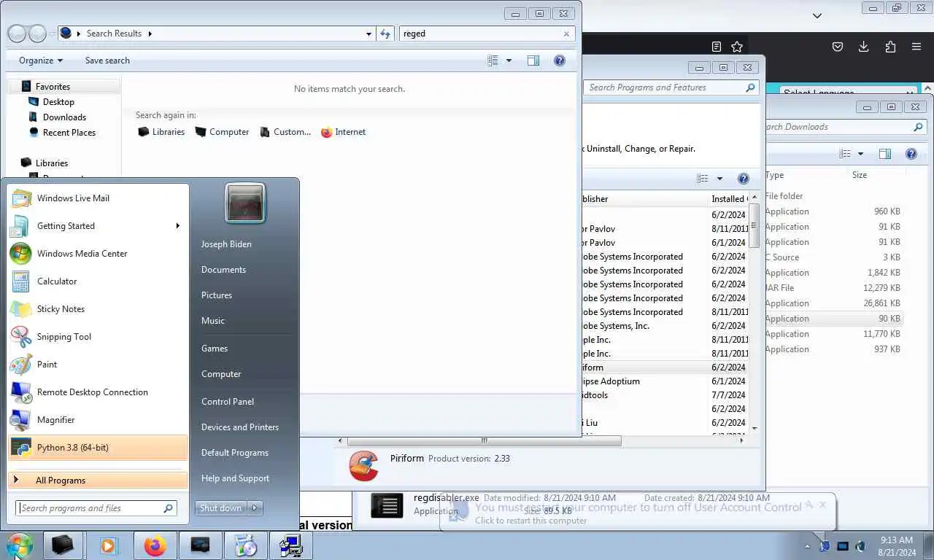Expand All Programs list
Image resolution: width=934 pixels, height=560 pixels.
point(98,480)
